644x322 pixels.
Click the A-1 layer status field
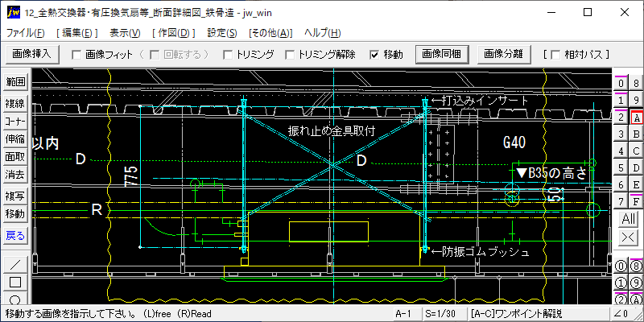[x=407, y=314]
